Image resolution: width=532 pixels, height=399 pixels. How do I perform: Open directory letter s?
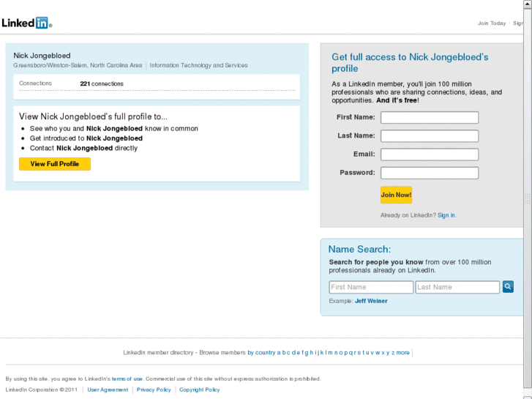pyautogui.click(x=359, y=353)
